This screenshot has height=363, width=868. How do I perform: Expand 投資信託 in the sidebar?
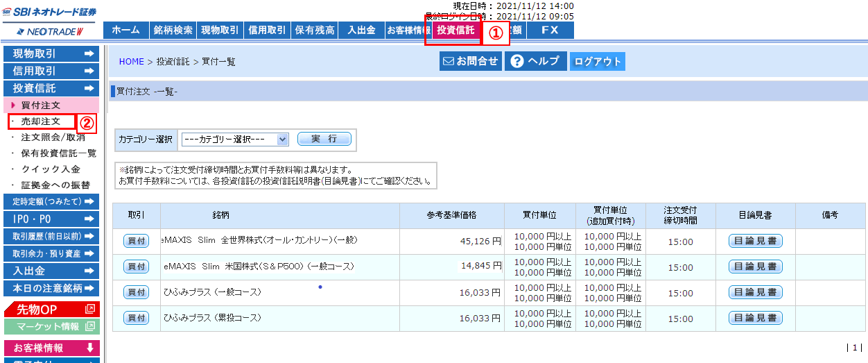51,88
